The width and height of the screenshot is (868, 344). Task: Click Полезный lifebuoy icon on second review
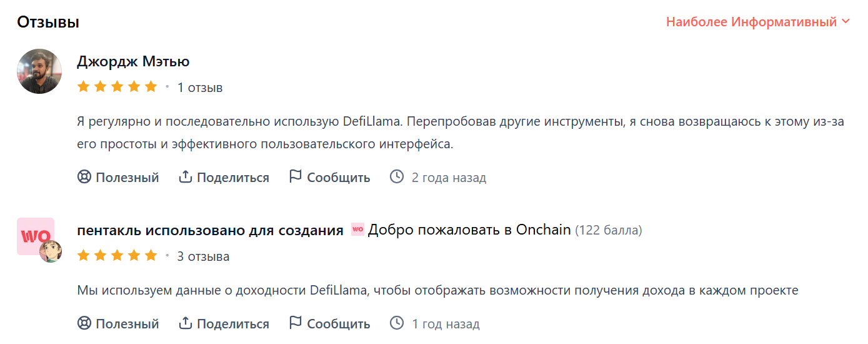(84, 324)
